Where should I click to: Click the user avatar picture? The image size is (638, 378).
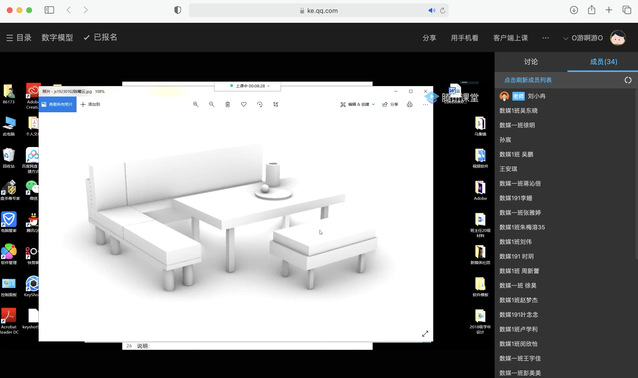point(618,38)
